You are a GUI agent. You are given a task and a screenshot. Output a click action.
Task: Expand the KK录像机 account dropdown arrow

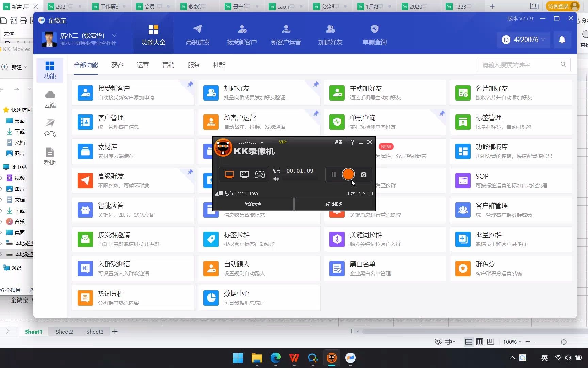pos(262,143)
